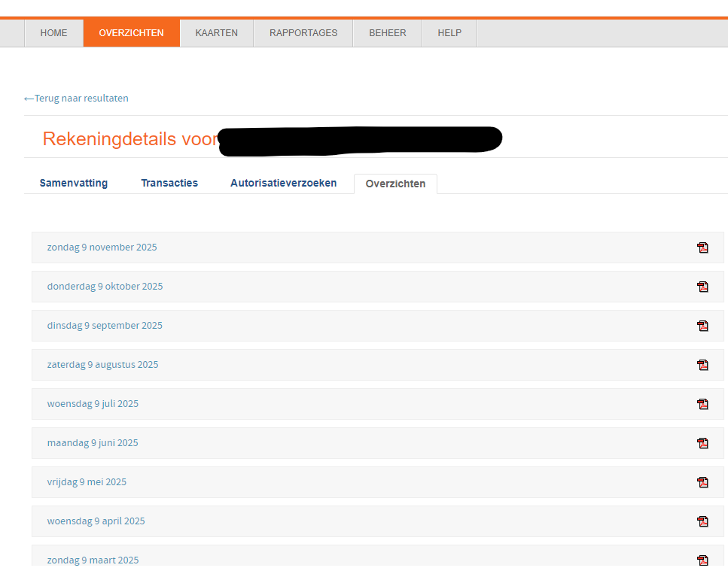Open statement woensdag 9 april 2025
The width and height of the screenshot is (728, 577).
click(x=96, y=521)
